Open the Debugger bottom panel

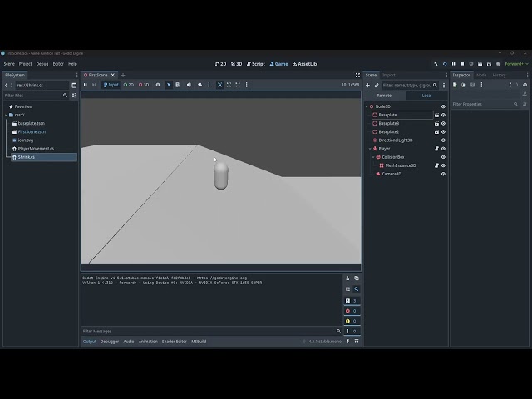[x=110, y=342]
